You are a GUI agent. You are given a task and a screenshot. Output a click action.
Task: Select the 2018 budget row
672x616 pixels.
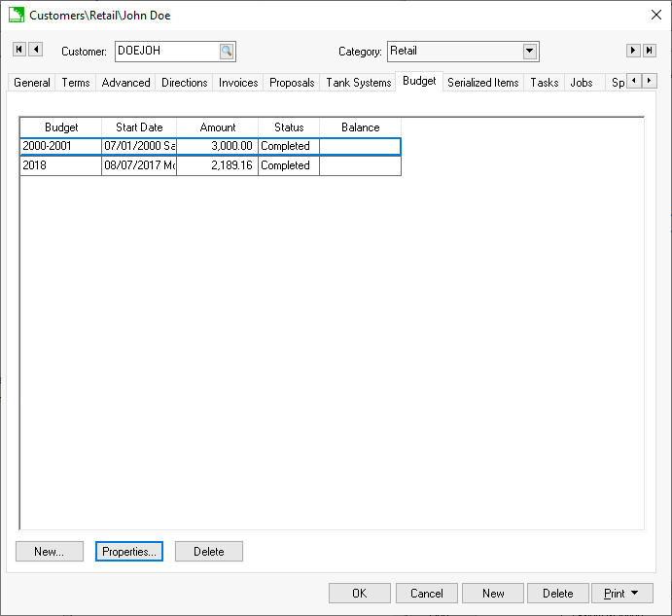coord(60,166)
